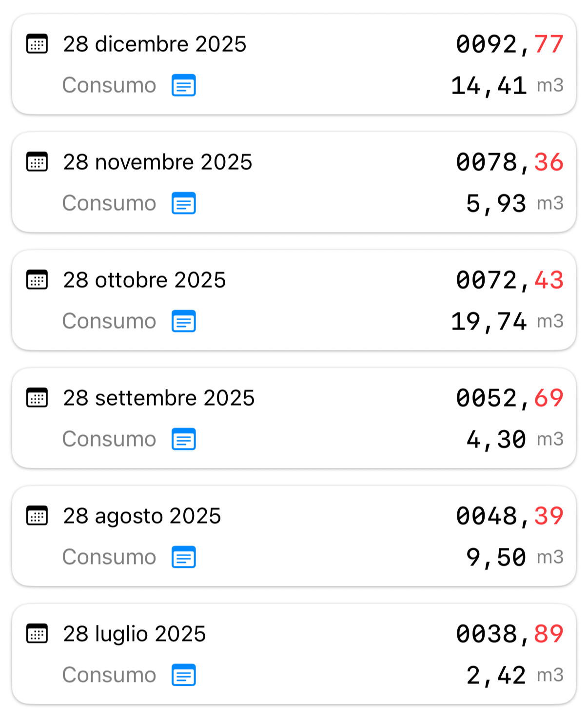This screenshot has height=717, width=588.
Task: Click the meter reading 0038,89
Action: [509, 634]
